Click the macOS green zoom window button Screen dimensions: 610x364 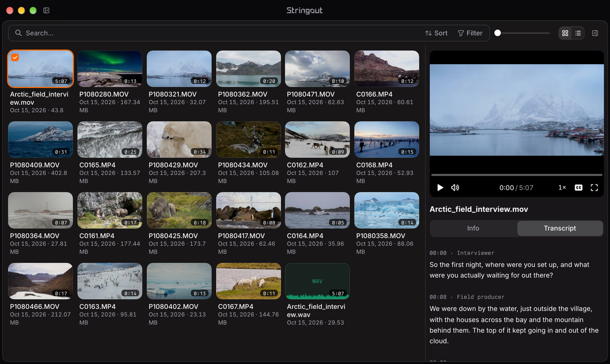point(33,10)
